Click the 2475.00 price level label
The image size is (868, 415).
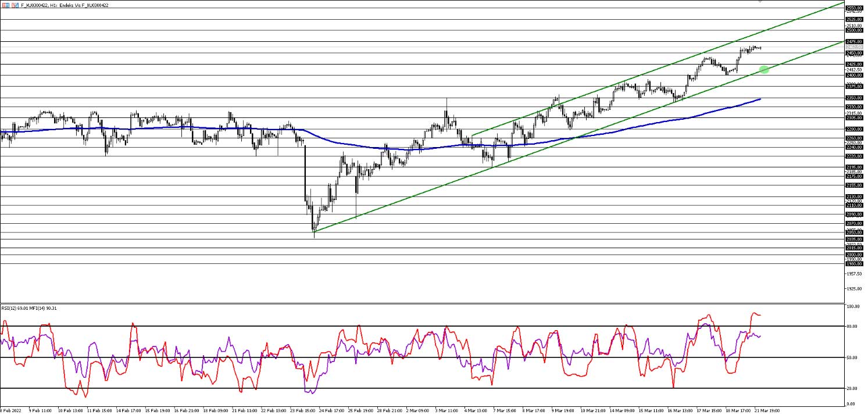click(853, 42)
